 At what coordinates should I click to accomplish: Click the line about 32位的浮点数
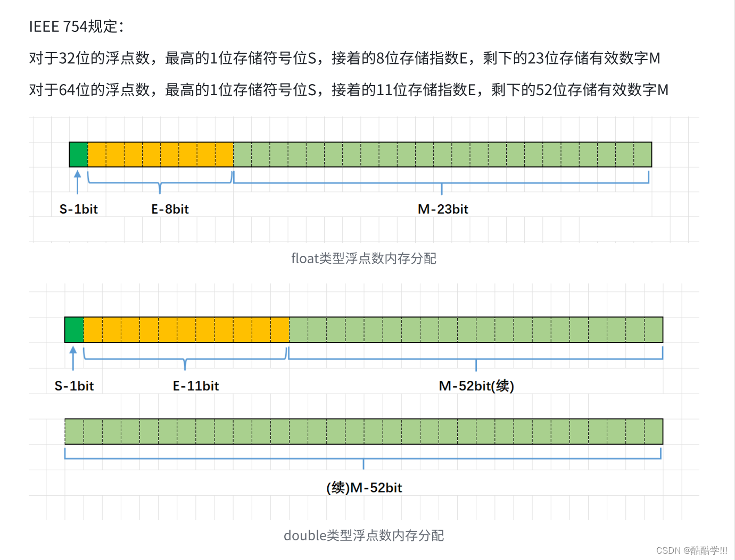(x=344, y=58)
